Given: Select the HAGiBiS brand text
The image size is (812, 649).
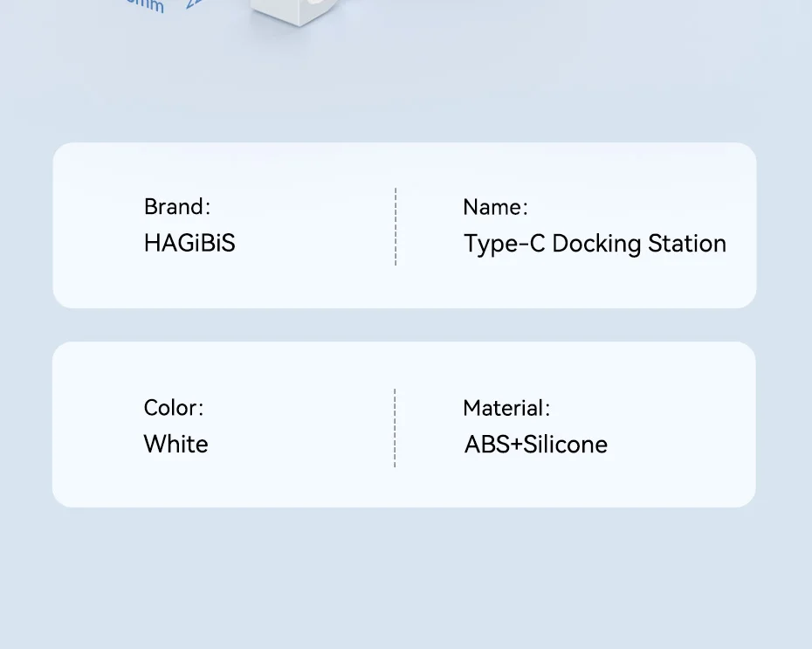Looking at the screenshot, I should [x=189, y=243].
